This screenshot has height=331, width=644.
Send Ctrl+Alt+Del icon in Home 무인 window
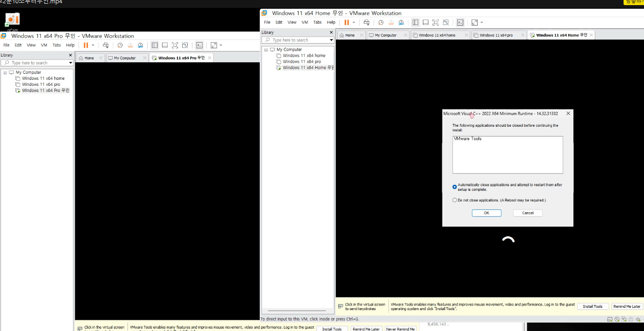click(367, 22)
